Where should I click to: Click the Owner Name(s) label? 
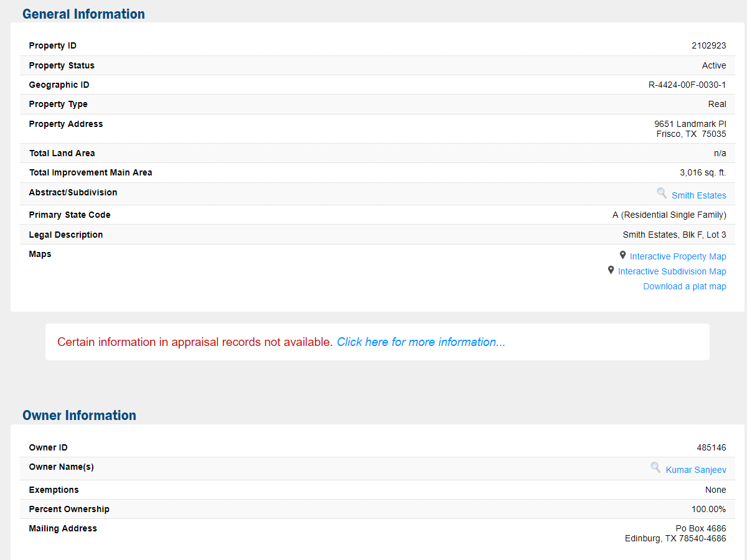tap(62, 467)
